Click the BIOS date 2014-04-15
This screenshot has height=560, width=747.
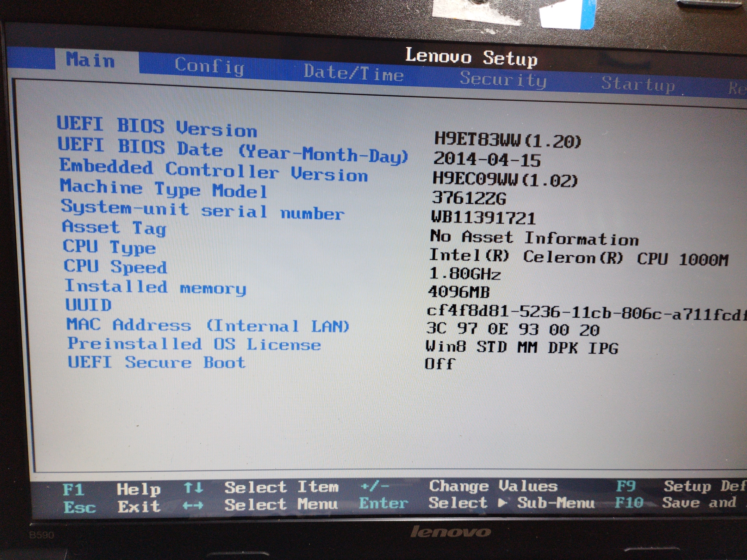tap(487, 159)
